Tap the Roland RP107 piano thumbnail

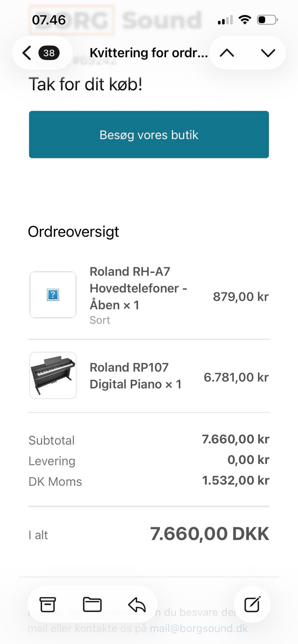53,375
